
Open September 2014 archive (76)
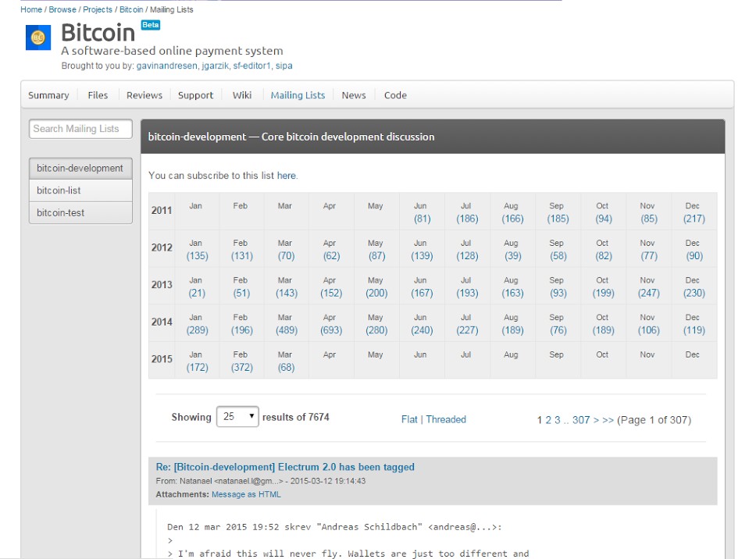pyautogui.click(x=558, y=329)
